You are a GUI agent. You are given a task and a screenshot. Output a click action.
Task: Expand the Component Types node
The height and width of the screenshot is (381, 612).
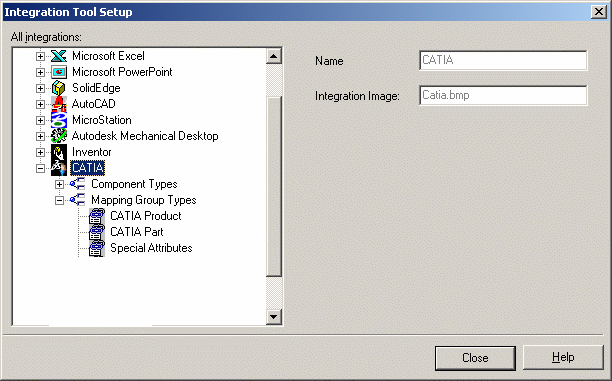tap(59, 184)
